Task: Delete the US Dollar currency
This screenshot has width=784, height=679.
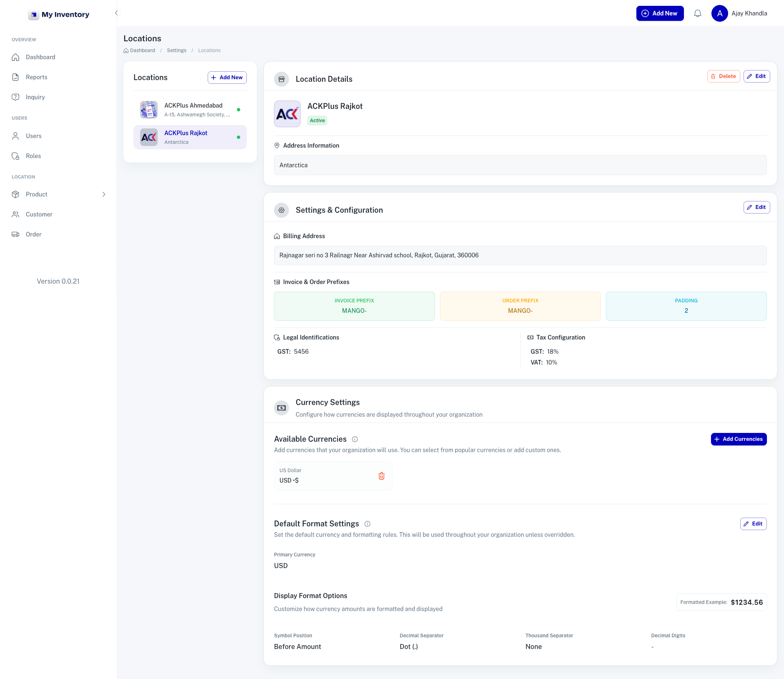Action: coord(381,476)
